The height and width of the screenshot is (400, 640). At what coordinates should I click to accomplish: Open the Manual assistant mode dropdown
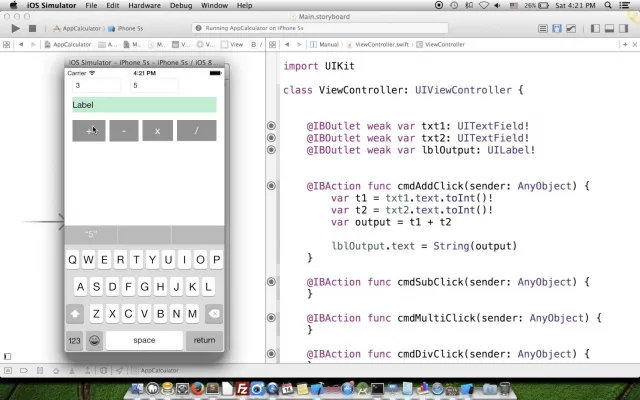click(325, 44)
